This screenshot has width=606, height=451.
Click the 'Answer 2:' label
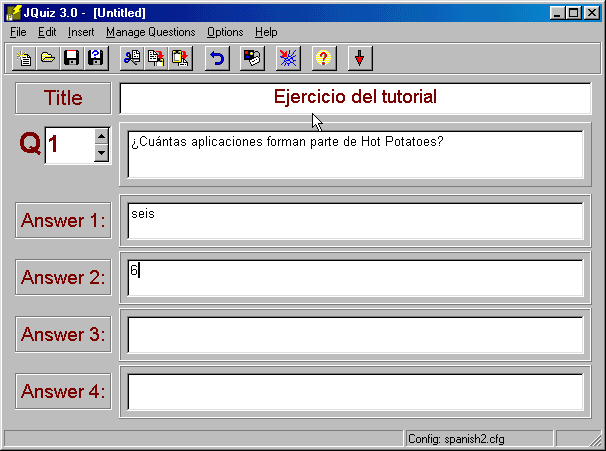[63, 277]
